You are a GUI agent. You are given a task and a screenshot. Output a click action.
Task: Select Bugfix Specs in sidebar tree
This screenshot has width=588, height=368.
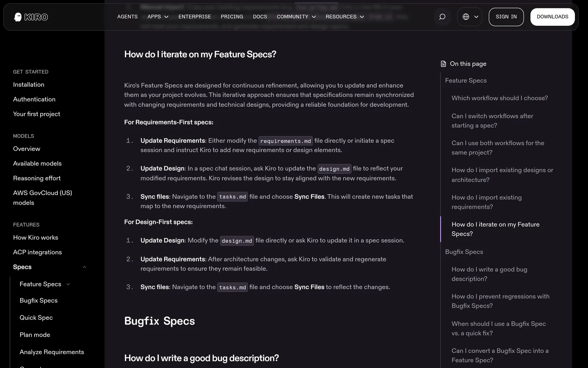[39, 301]
